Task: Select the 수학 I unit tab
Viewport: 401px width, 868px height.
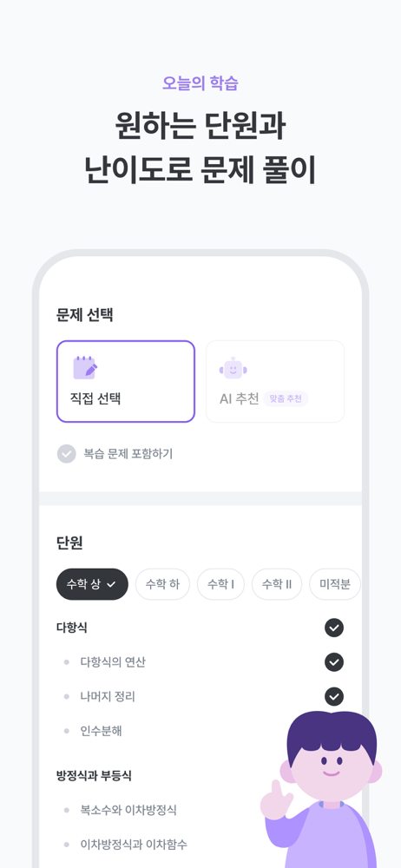Action: 221,584
